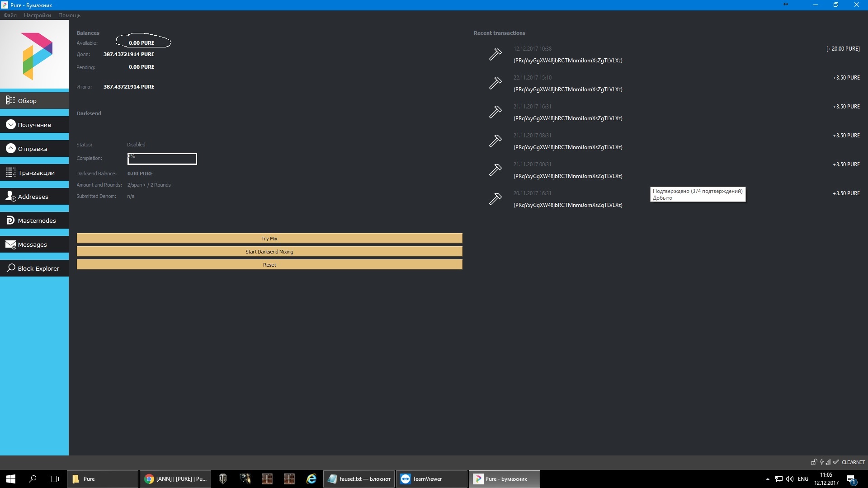
Task: Open Task View on taskbar
Action: pyautogui.click(x=54, y=479)
